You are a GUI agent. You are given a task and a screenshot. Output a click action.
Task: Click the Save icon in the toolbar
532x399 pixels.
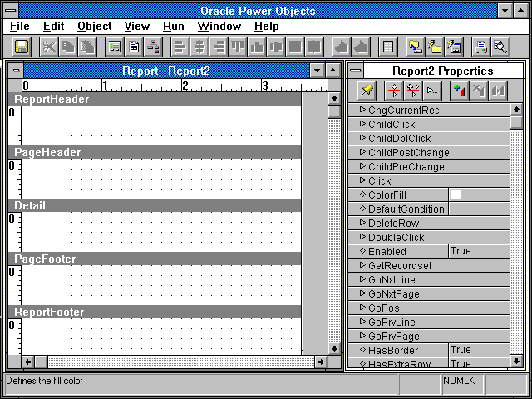coord(22,47)
